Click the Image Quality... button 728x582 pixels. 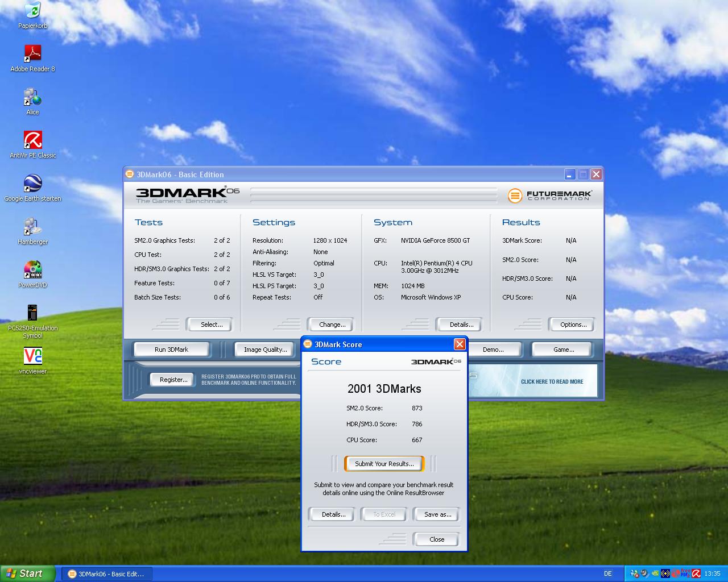click(265, 350)
